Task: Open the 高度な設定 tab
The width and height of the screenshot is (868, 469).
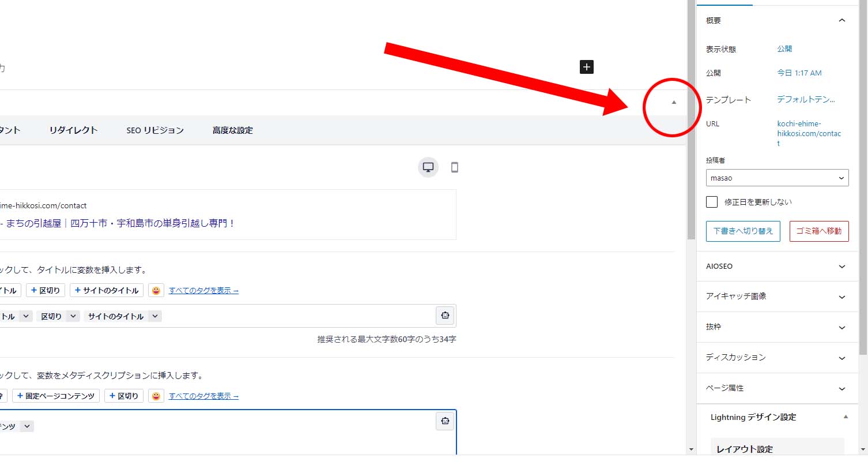Action: tap(232, 130)
